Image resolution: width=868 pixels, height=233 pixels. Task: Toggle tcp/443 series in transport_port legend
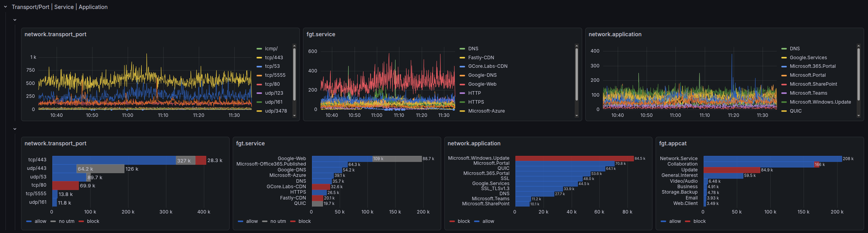pyautogui.click(x=274, y=58)
